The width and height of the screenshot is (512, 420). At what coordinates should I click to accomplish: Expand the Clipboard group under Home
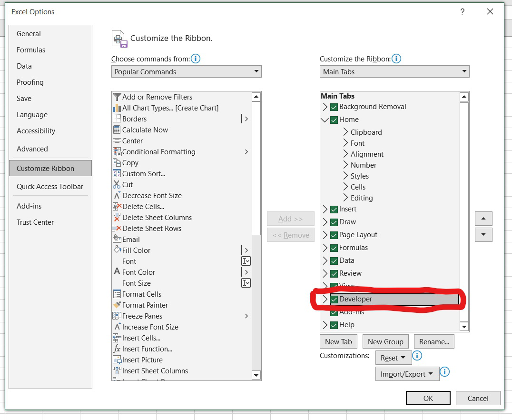pos(345,132)
